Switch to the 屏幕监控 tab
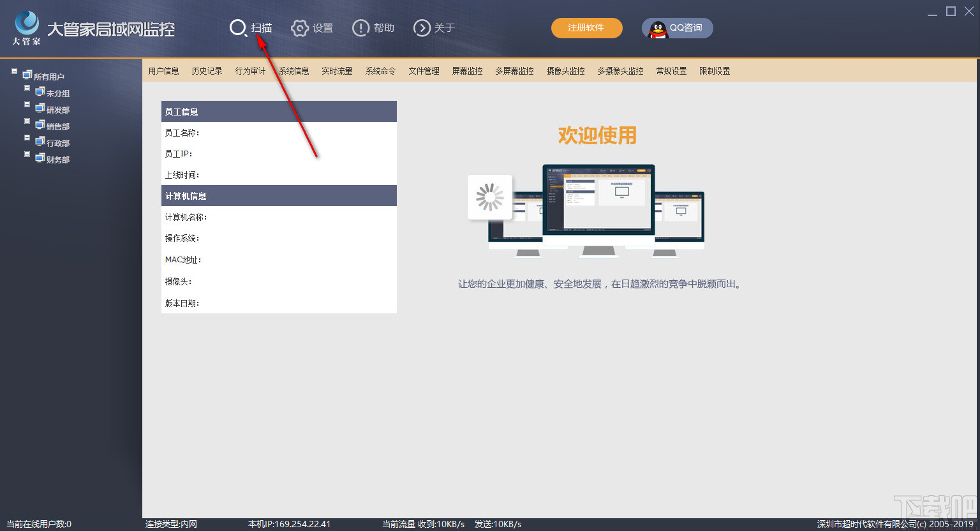The width and height of the screenshot is (980, 531). click(x=466, y=71)
